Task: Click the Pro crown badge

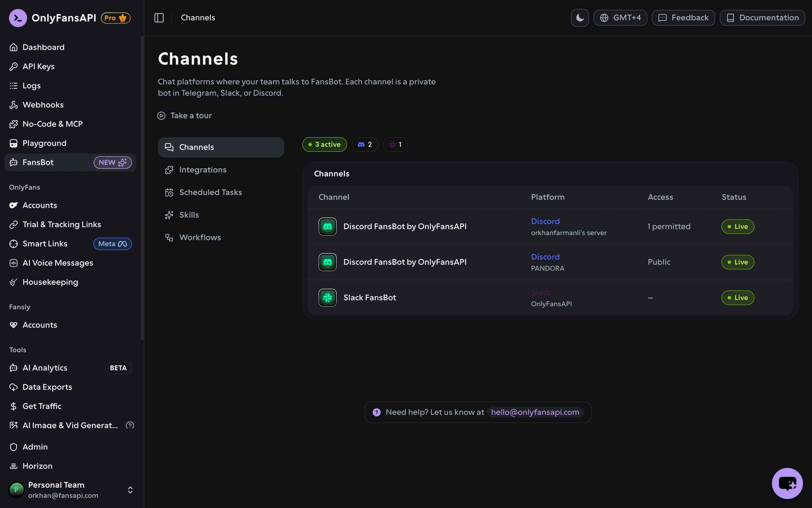Action: coord(116,18)
